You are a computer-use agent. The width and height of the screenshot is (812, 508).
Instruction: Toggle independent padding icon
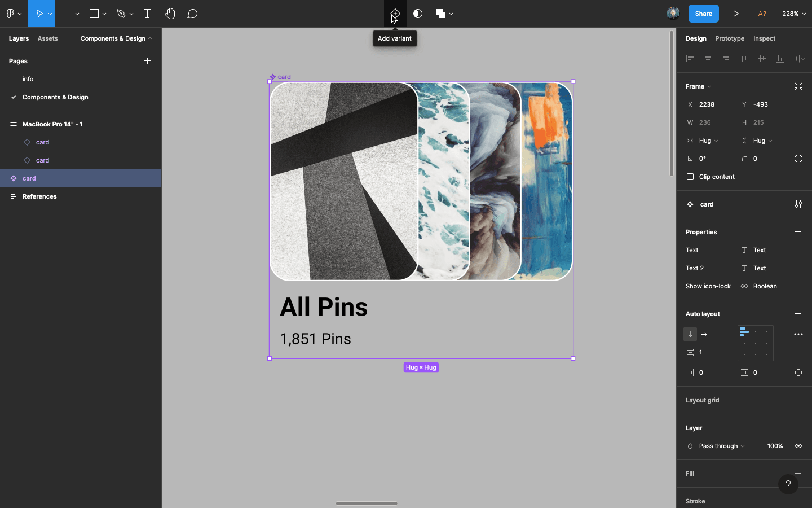coord(798,373)
